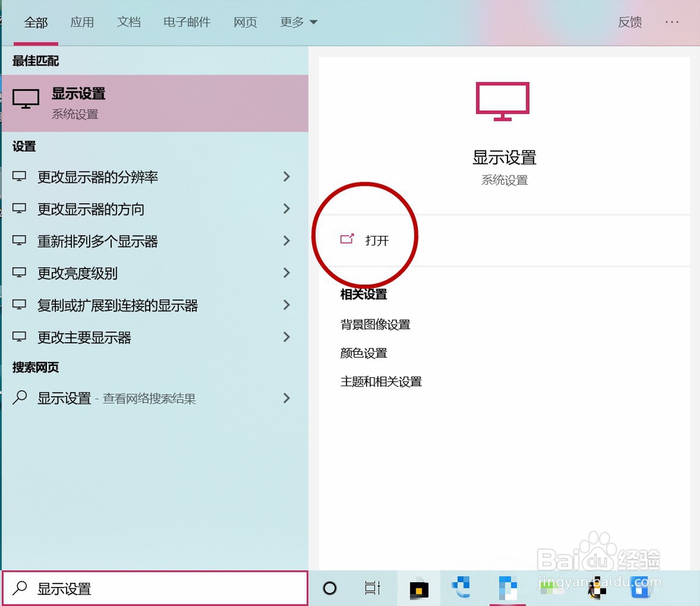Switch to the 文档 filter tab
Screen dimensions: 700x606
point(128,22)
